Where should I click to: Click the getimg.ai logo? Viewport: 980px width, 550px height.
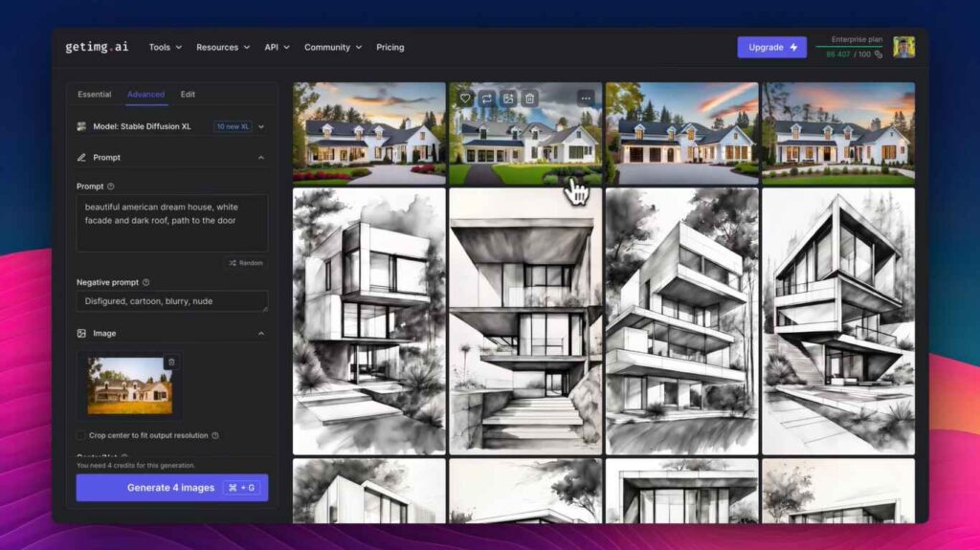click(97, 47)
